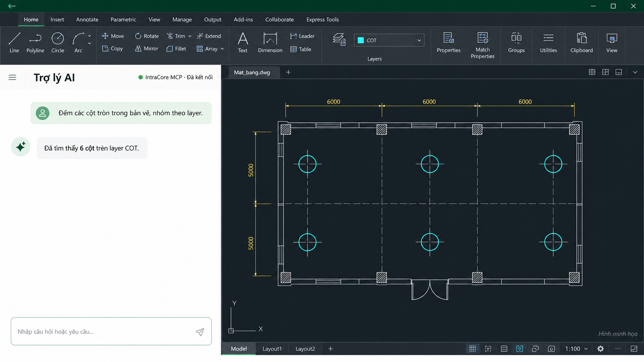644x362 pixels.
Task: Open the AI panel hamburger menu
Action: pos(12,77)
